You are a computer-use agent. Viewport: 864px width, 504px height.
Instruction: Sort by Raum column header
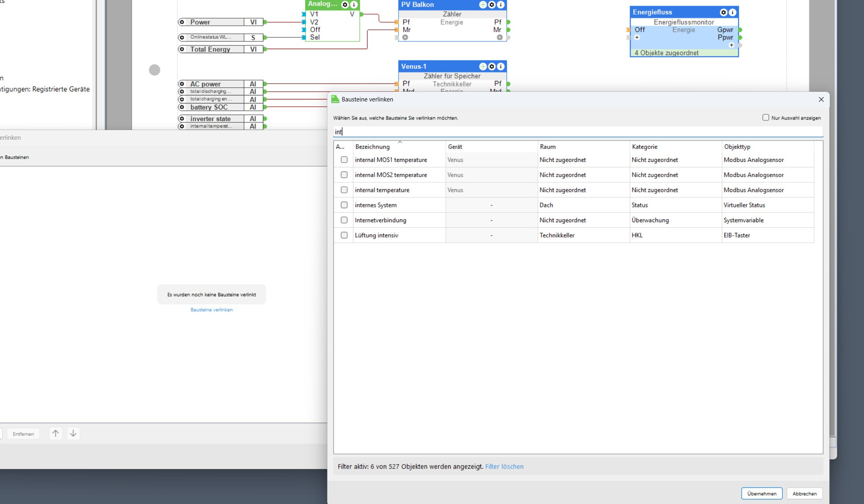(548, 147)
